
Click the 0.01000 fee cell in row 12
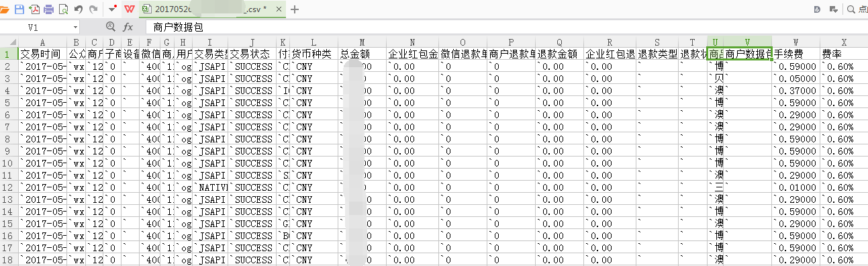pos(796,187)
